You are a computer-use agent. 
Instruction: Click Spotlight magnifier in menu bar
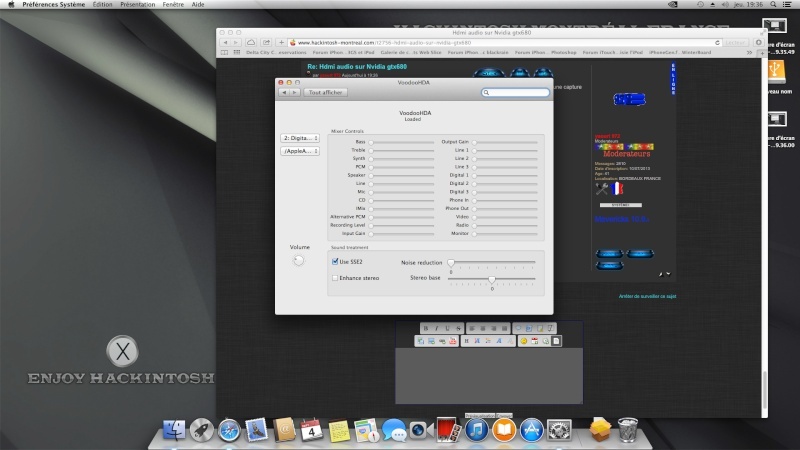(x=773, y=4)
